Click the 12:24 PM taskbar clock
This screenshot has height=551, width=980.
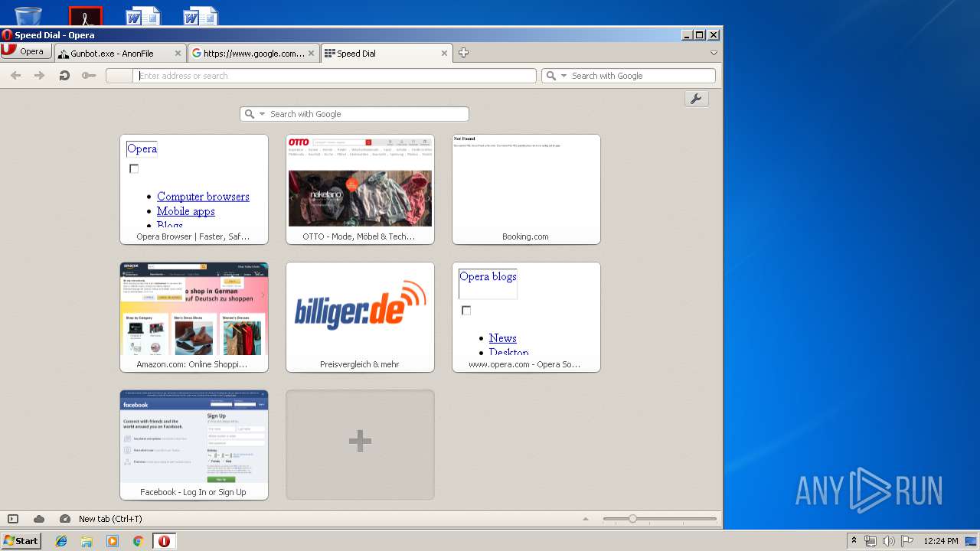941,541
